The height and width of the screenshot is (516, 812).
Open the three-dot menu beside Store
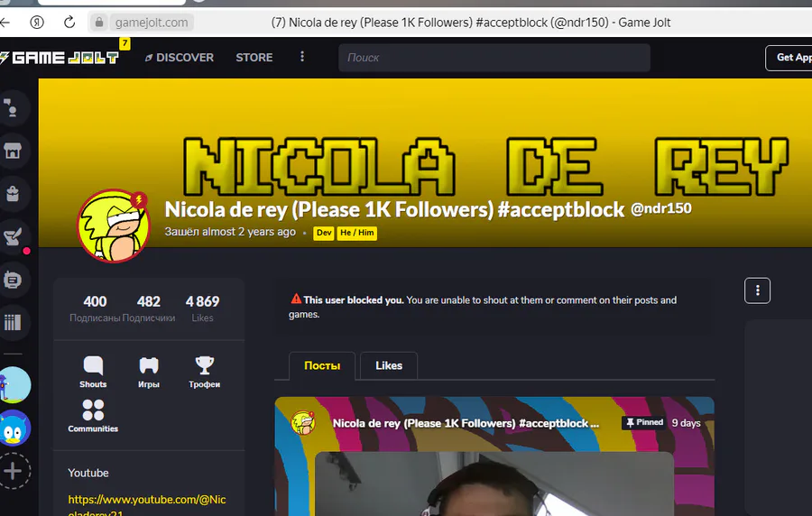point(302,57)
